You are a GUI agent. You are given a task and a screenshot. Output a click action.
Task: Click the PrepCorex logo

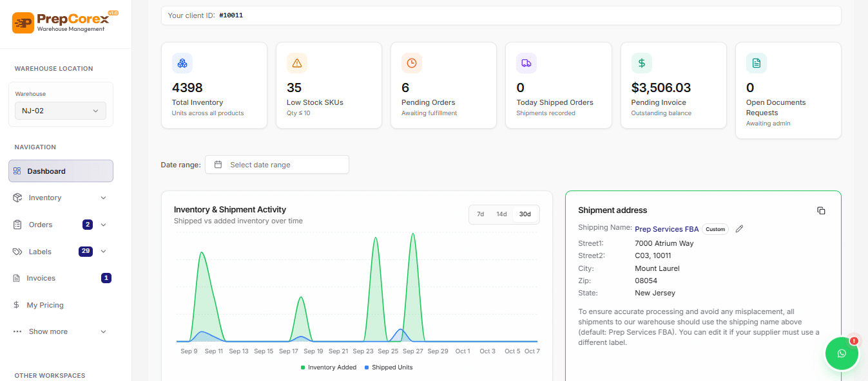click(x=65, y=22)
